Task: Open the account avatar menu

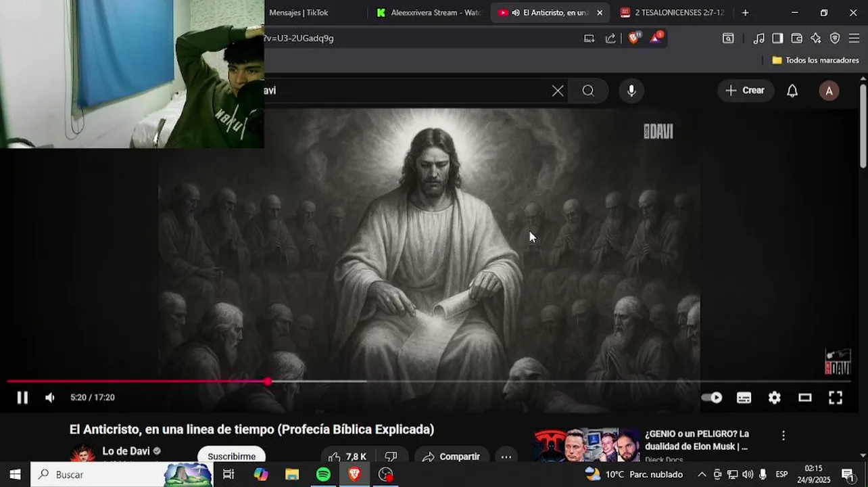Action: pos(829,91)
